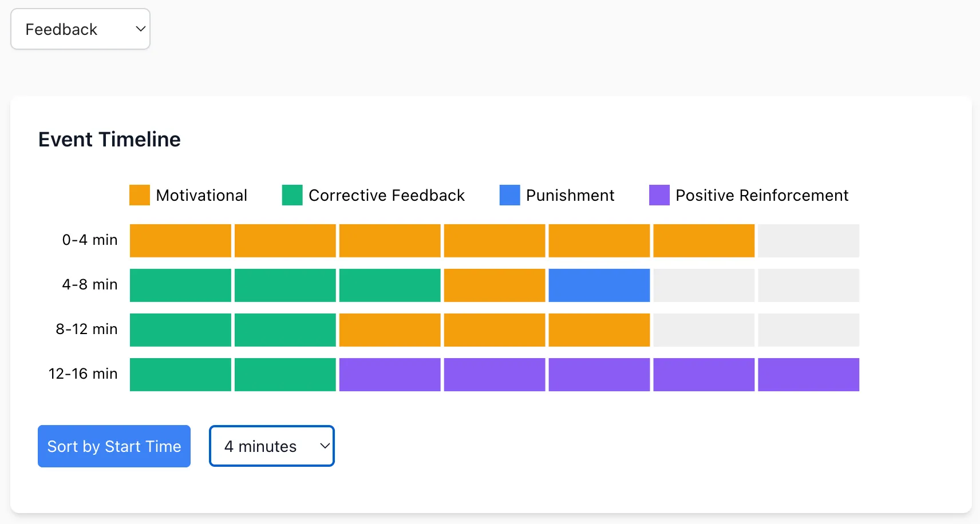The width and height of the screenshot is (980, 524).
Task: Toggle the Corrective Feedback legend swatch
Action: click(x=292, y=195)
